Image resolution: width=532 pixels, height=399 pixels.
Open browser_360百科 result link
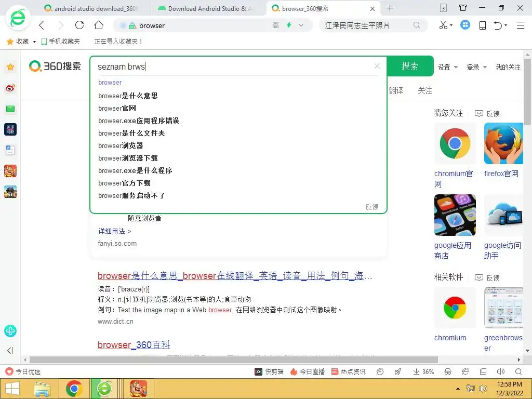point(134,345)
